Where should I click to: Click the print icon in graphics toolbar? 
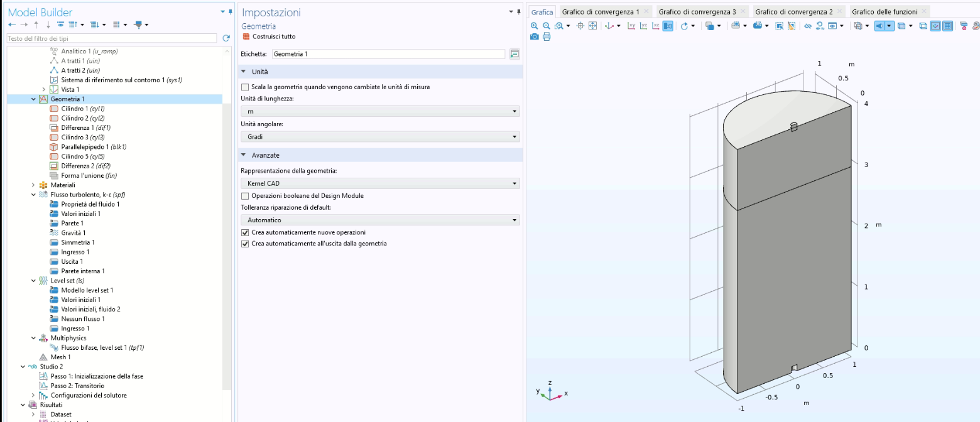(547, 37)
